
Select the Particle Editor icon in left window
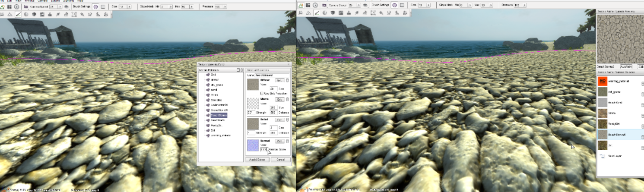(x=82, y=14)
